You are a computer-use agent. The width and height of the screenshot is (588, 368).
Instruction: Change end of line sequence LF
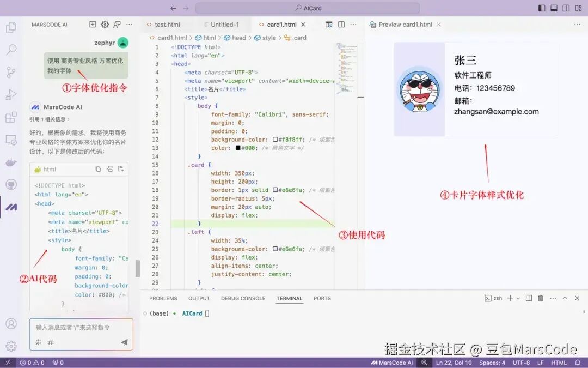pyautogui.click(x=541, y=363)
